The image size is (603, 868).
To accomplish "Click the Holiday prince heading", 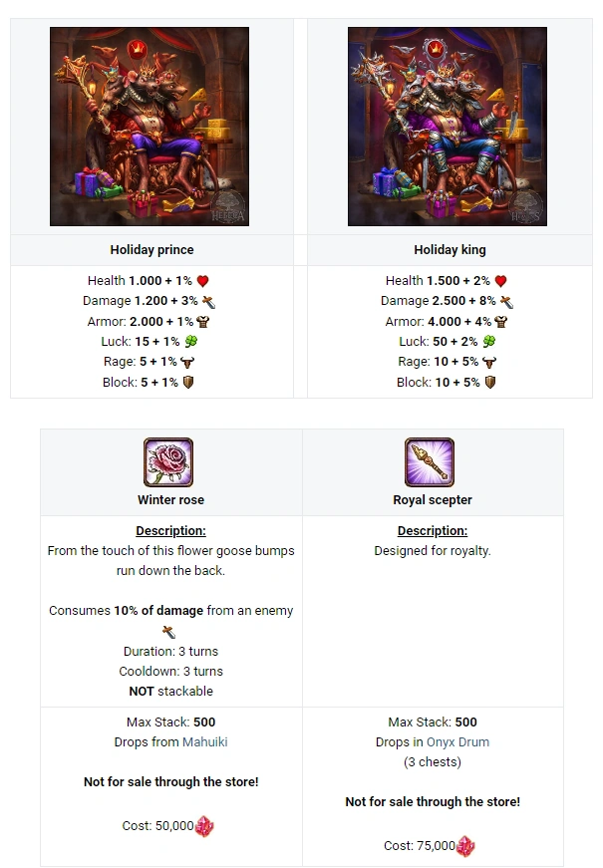I will pyautogui.click(x=151, y=250).
